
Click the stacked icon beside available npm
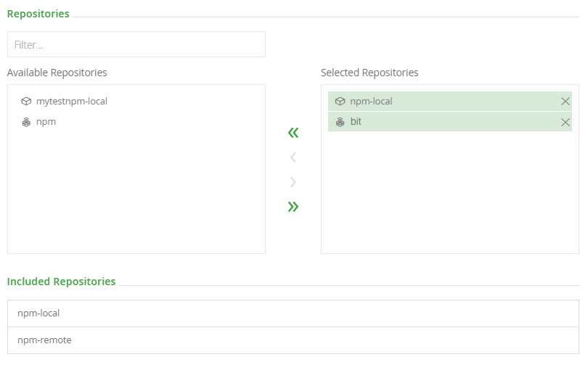click(26, 122)
